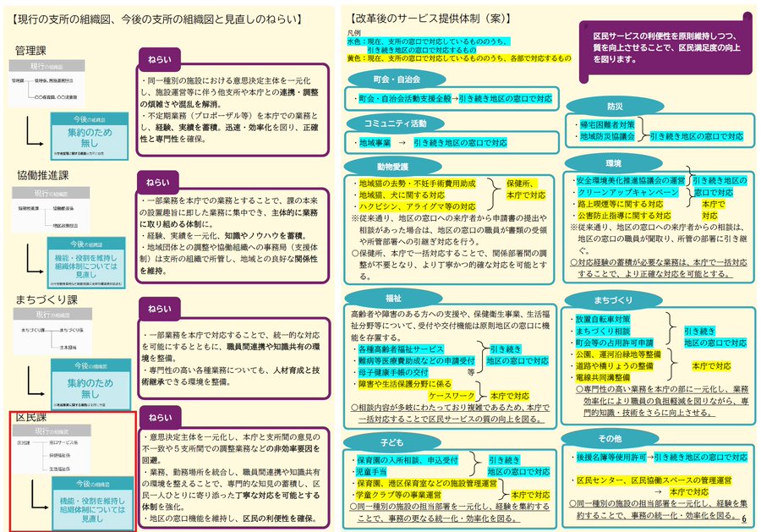
Task: Select 保健所、 text in 動物愛護 box
Action: point(520,184)
